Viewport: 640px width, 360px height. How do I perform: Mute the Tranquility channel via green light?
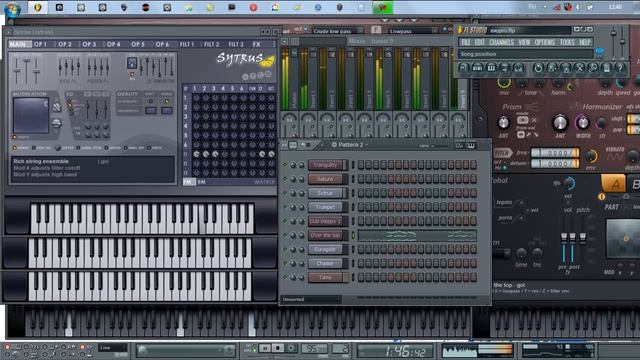pos(285,165)
